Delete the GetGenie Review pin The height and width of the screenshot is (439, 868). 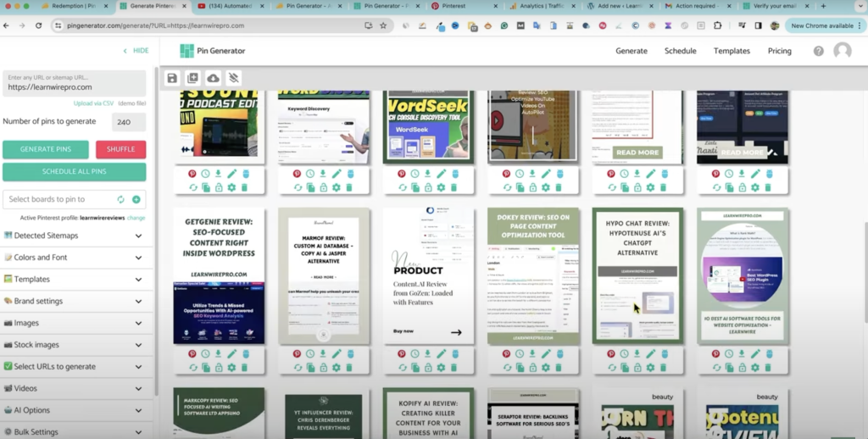tap(244, 368)
